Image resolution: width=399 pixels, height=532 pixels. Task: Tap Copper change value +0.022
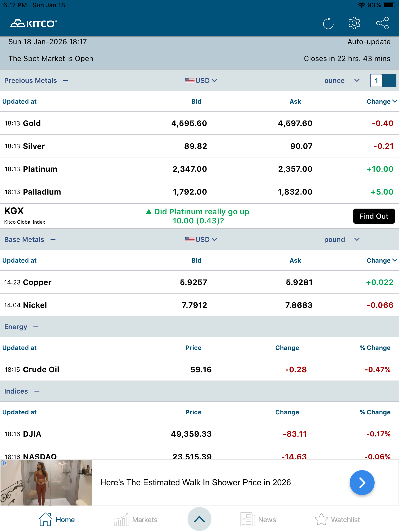point(380,282)
